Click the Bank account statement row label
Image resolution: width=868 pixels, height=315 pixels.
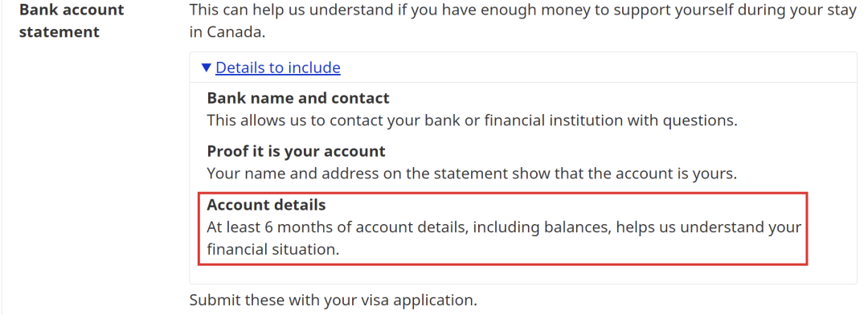72,20
